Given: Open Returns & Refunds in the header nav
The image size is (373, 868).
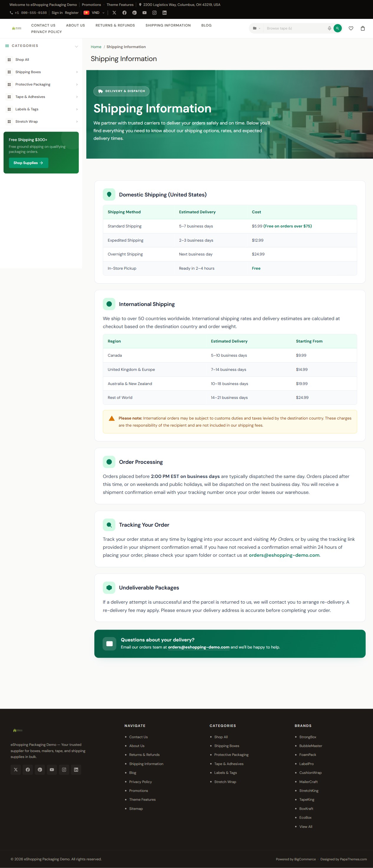Looking at the screenshot, I should tap(115, 25).
